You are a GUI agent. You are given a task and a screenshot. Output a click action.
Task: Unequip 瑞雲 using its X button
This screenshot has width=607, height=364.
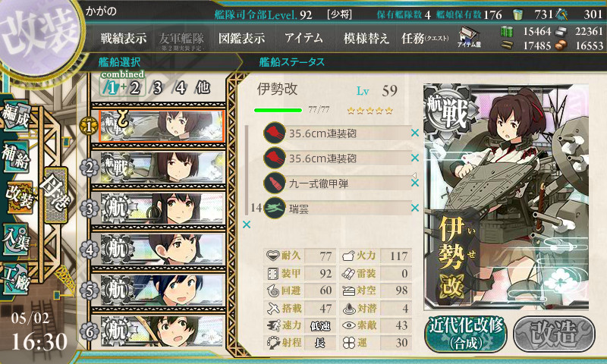pos(415,208)
